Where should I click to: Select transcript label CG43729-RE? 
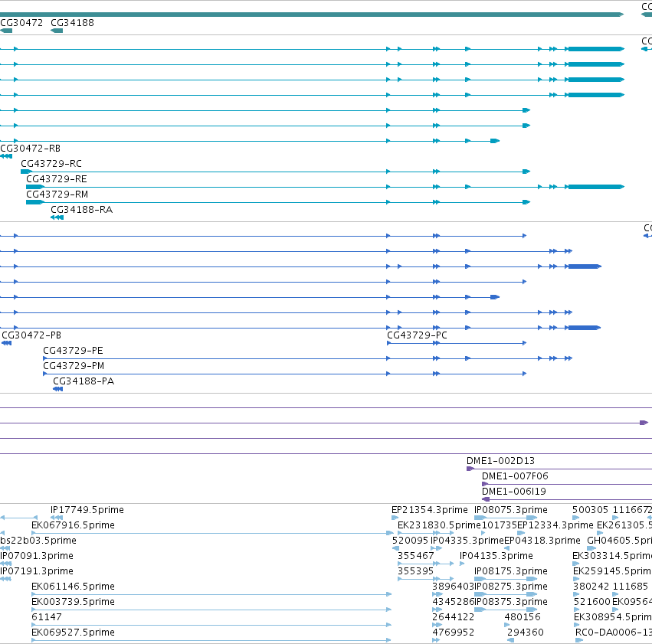coord(57,179)
